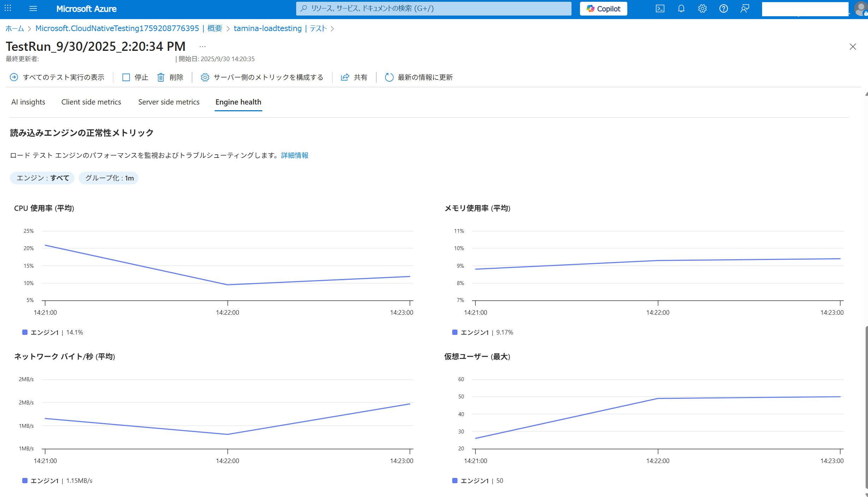Open the グループ化 : 1m filter
This screenshot has height=497, width=868.
pos(109,178)
